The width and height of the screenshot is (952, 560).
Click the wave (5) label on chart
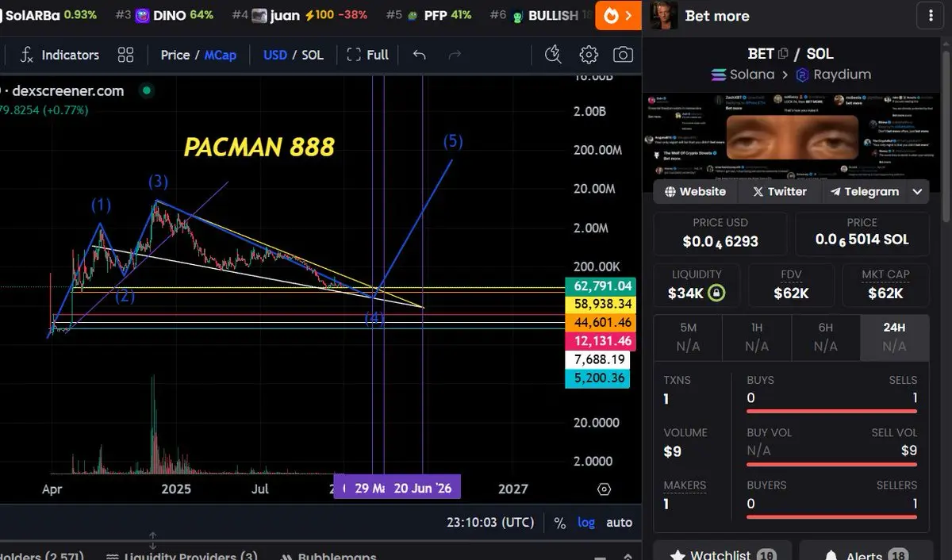point(453,142)
